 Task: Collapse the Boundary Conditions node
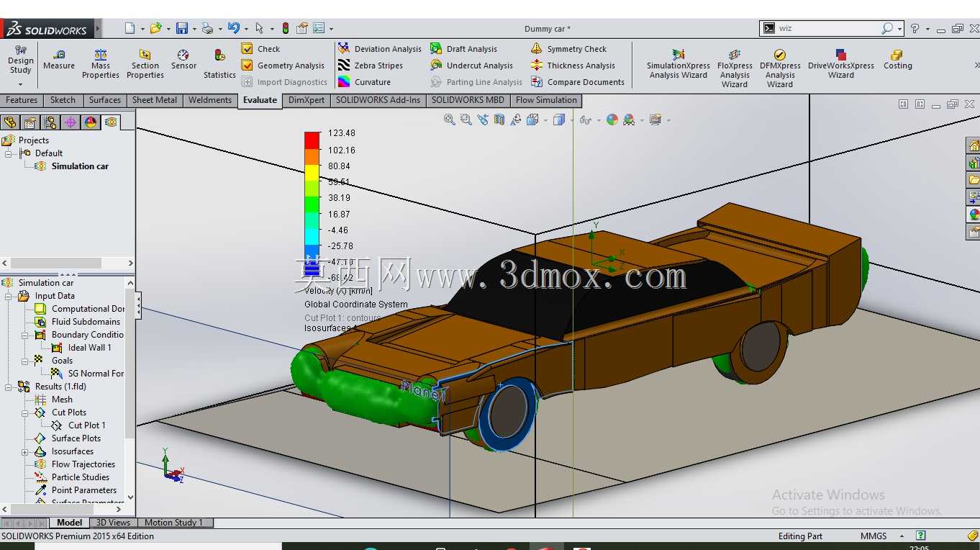coord(24,335)
